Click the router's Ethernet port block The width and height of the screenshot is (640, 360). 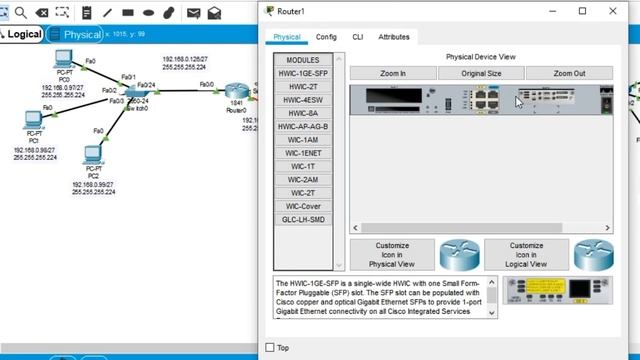pyautogui.click(x=487, y=100)
